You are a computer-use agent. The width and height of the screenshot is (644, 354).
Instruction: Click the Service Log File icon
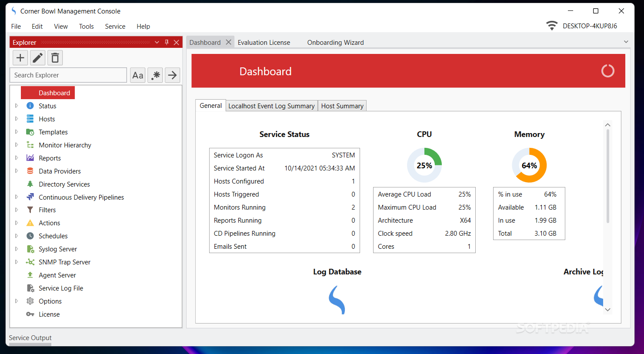click(x=30, y=288)
